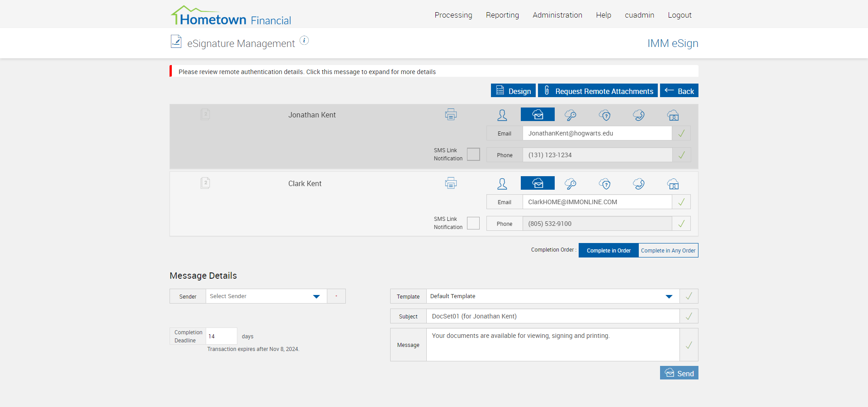Click the document count icon beside Clark Kent

pos(205,183)
